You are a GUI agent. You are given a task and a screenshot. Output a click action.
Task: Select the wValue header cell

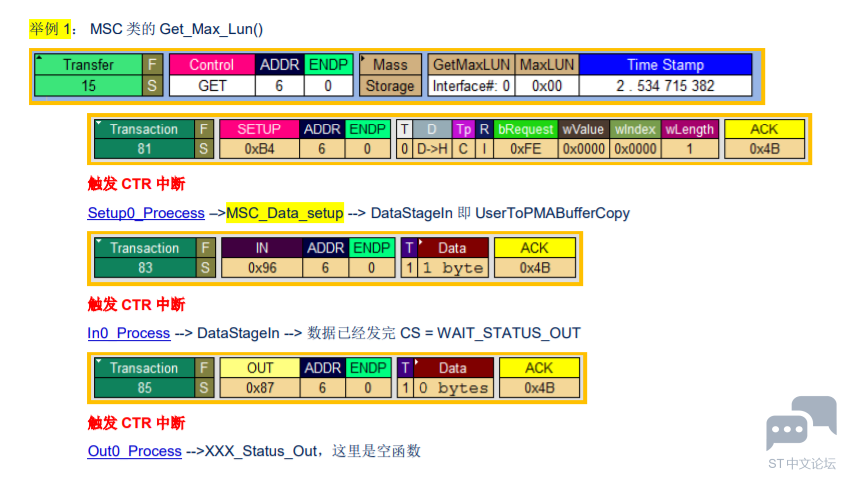point(584,129)
